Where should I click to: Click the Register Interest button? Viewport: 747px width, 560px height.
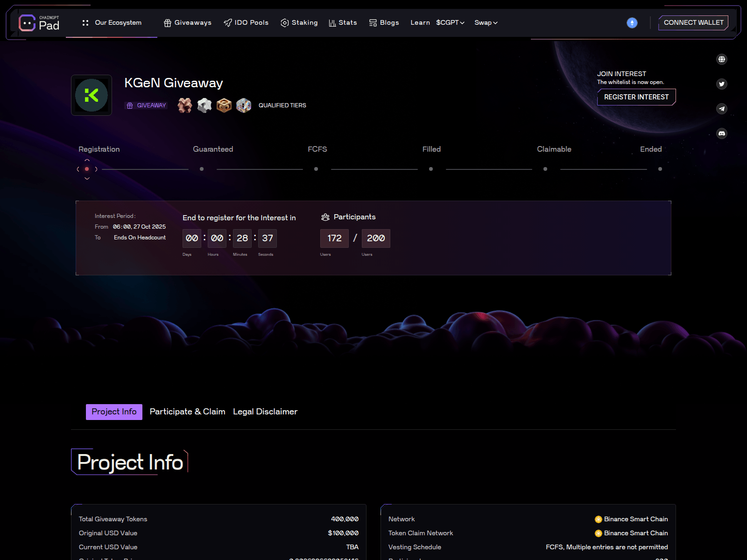(x=636, y=97)
